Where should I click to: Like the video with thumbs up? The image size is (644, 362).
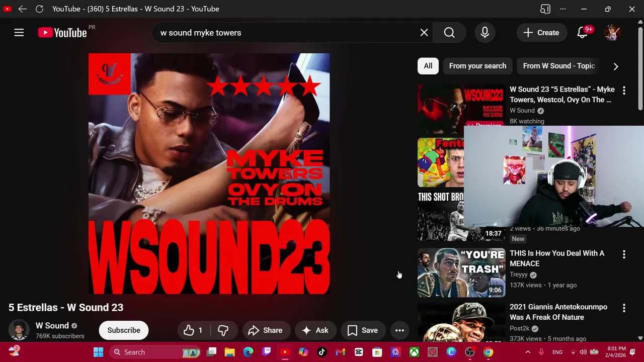click(x=194, y=330)
